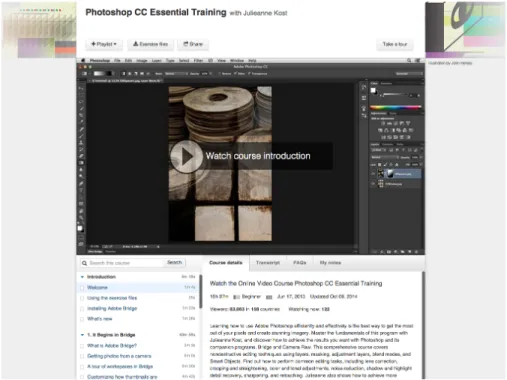
Task: Check the box beside What's new
Action: [x=82, y=319]
